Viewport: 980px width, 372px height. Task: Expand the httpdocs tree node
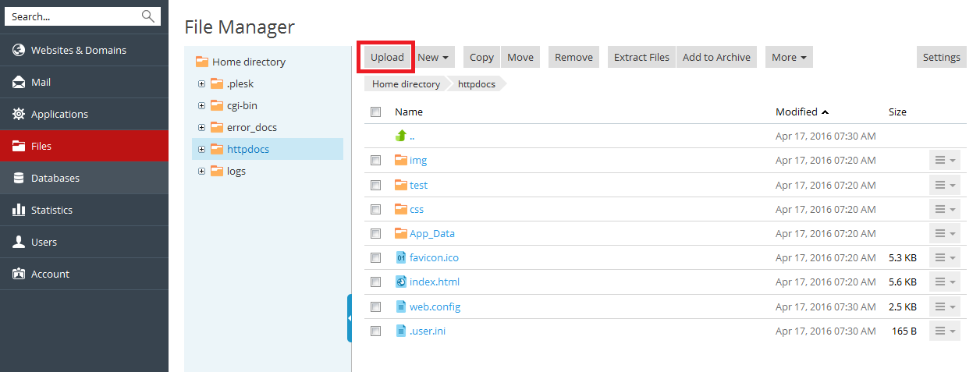pyautogui.click(x=201, y=149)
